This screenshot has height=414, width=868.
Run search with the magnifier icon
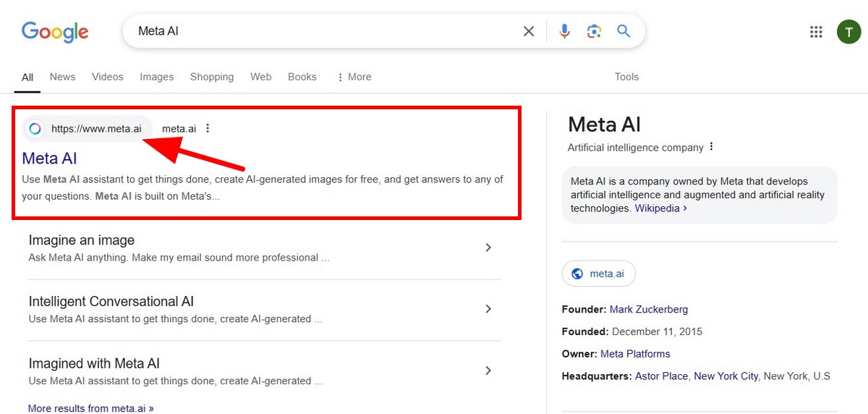point(624,31)
